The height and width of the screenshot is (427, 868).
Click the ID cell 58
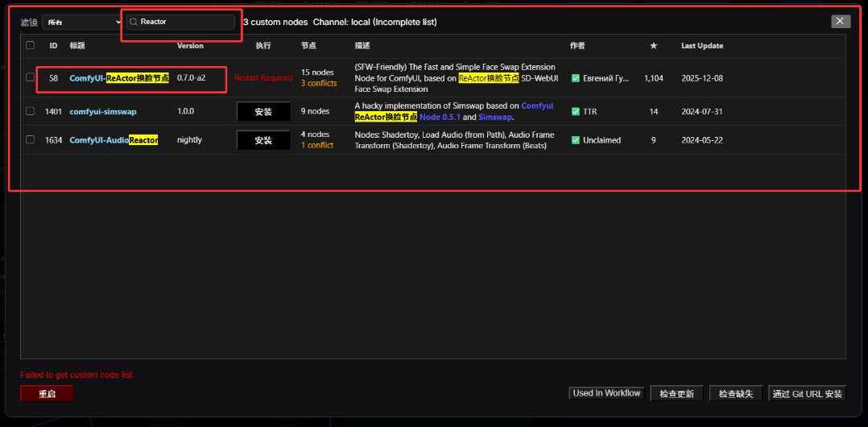pos(53,78)
